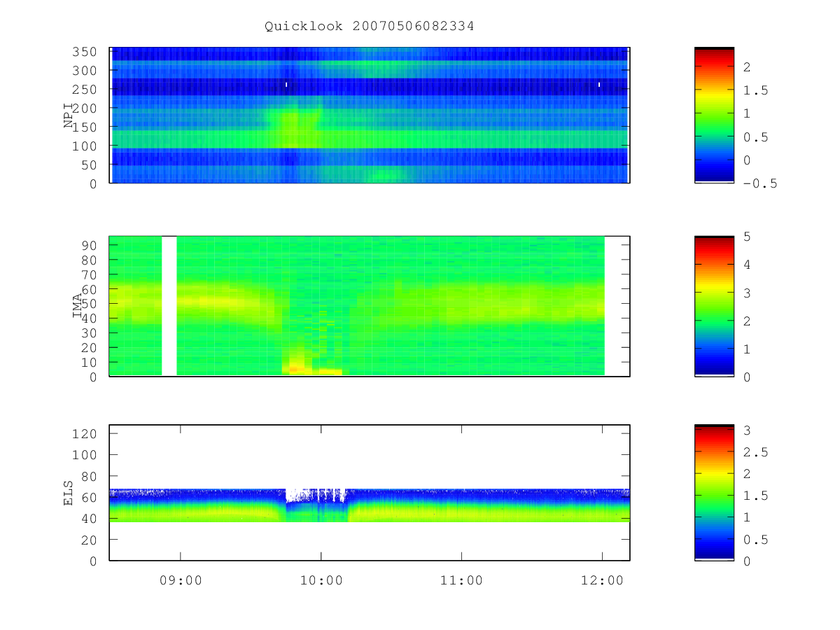Image resolution: width=840 pixels, height=630 pixels.
Task: Click the 10 tick on IMA axis
Action: [90, 362]
